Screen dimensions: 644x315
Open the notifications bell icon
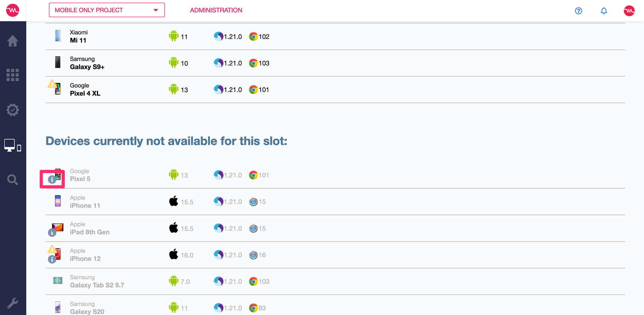click(604, 11)
